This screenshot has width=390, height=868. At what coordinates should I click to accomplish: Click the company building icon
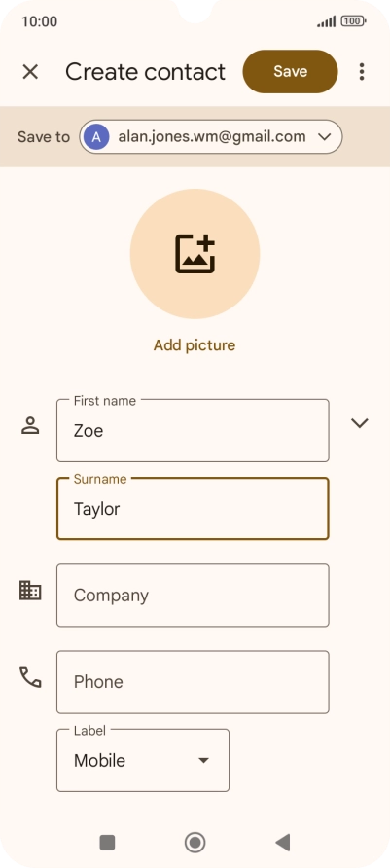pyautogui.click(x=30, y=590)
